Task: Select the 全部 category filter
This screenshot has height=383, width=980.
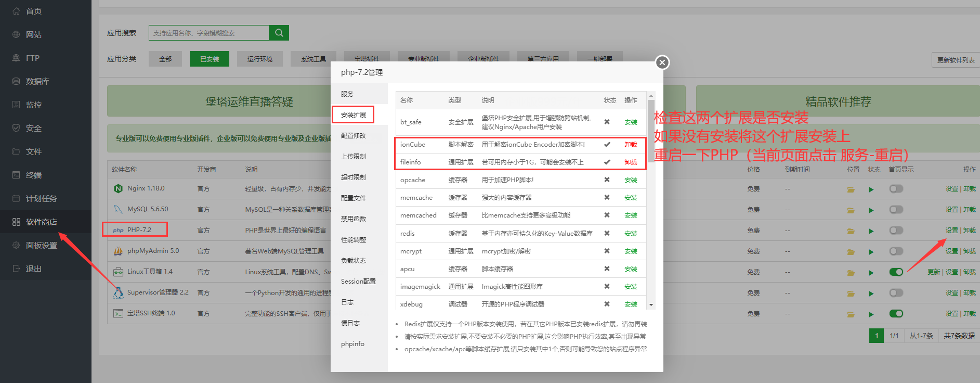Action: coord(165,59)
